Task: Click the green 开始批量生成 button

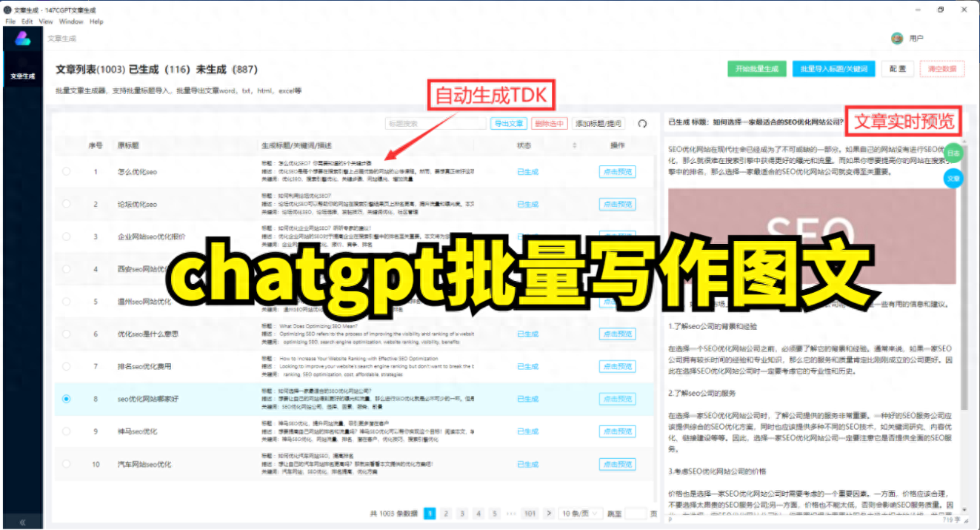Action: [x=757, y=68]
